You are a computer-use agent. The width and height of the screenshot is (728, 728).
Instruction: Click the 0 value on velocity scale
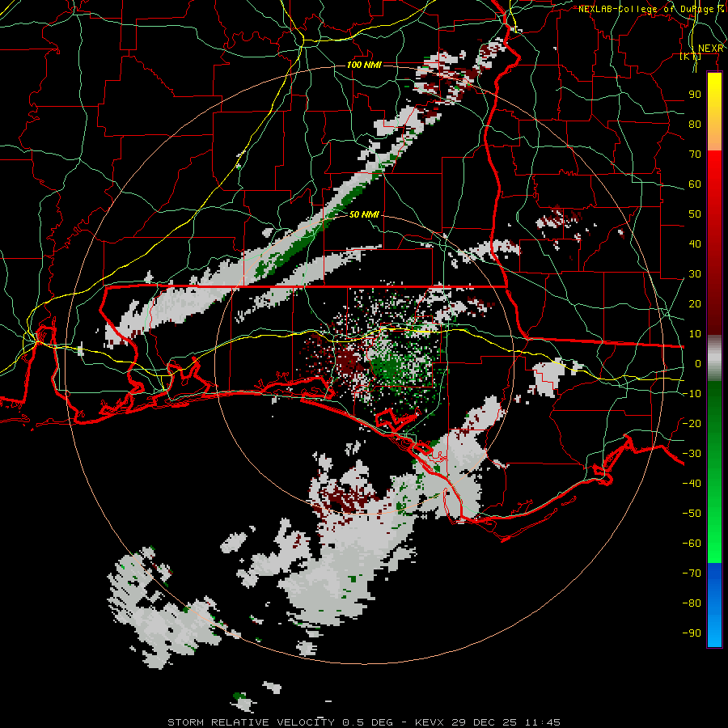click(x=698, y=364)
